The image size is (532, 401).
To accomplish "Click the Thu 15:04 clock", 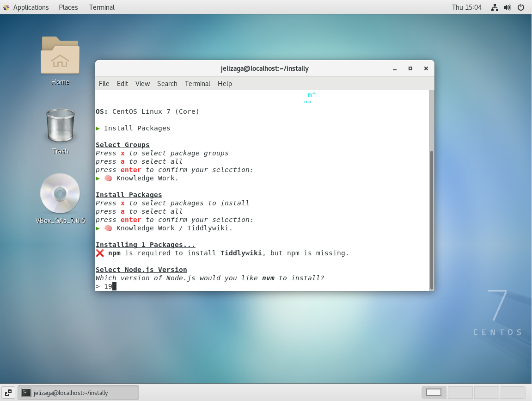I will pos(466,7).
